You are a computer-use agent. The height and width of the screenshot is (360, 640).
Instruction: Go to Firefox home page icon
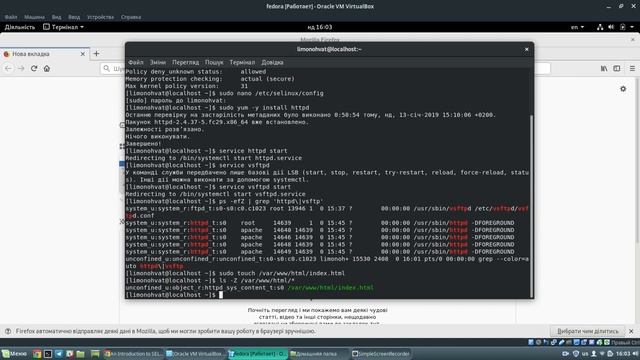(x=47, y=69)
